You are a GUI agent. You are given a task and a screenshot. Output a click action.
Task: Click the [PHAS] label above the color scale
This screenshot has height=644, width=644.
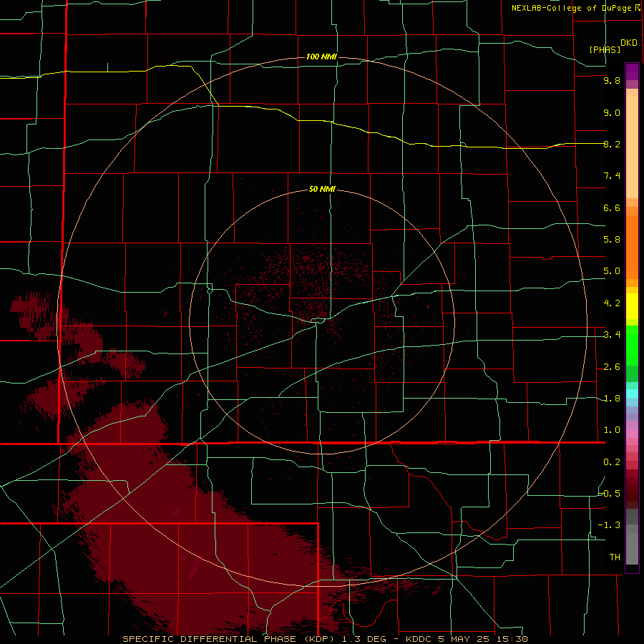[605, 49]
